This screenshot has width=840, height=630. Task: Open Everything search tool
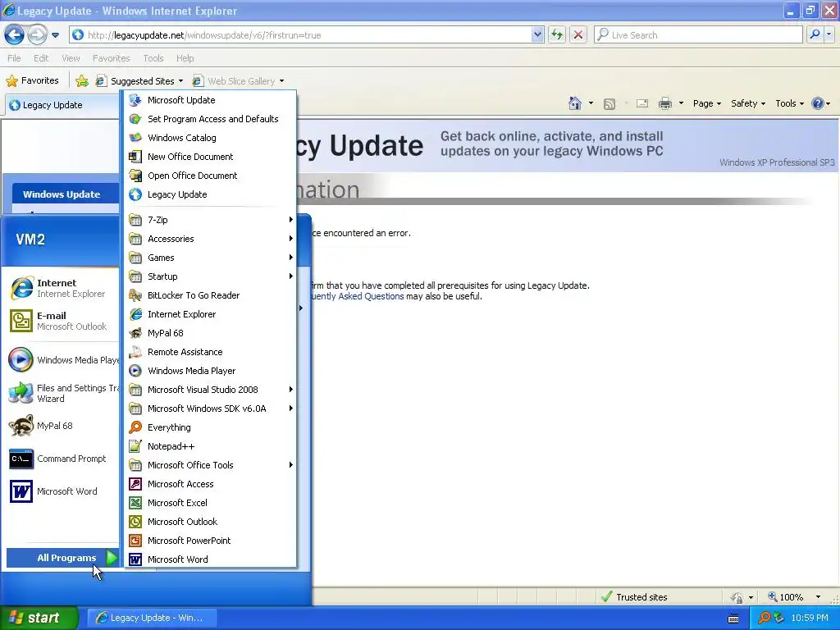210,427
